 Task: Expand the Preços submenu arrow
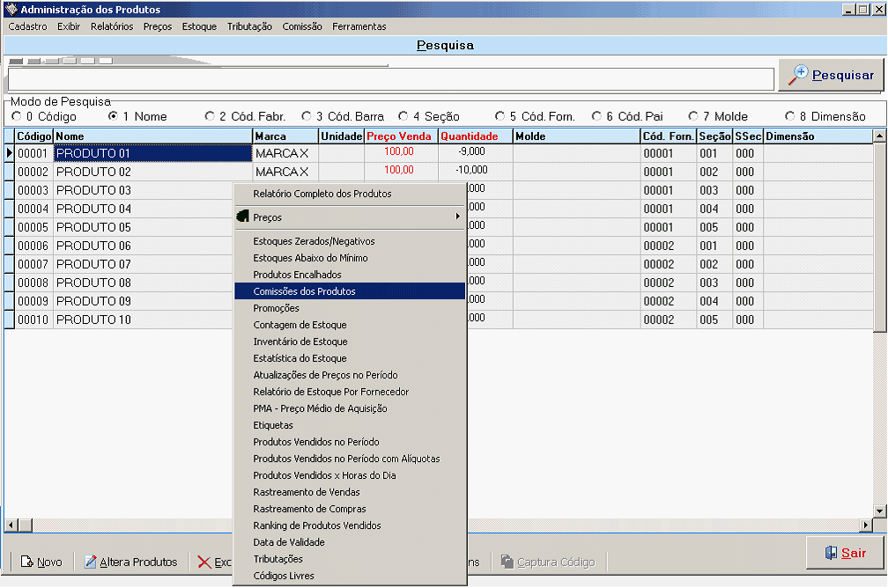(x=457, y=217)
